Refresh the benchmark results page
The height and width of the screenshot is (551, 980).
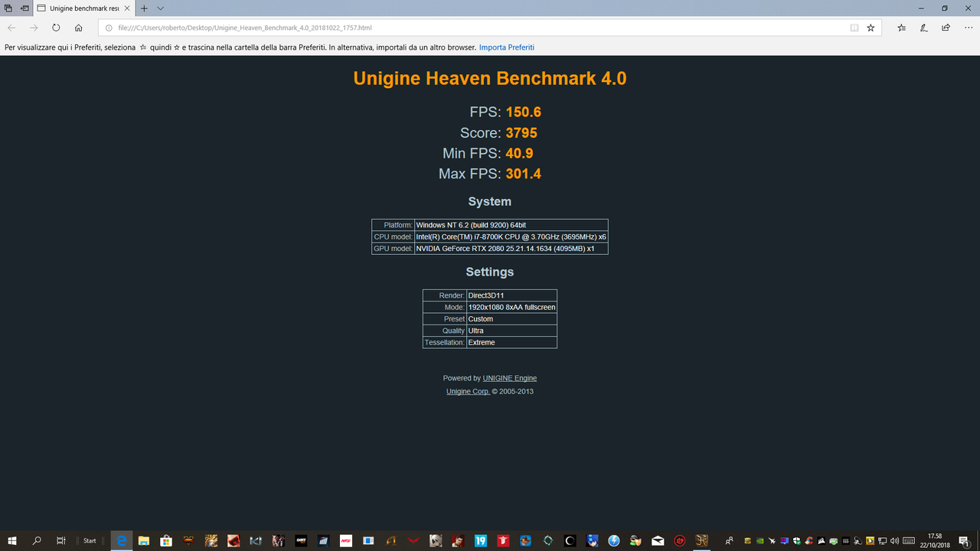56,28
